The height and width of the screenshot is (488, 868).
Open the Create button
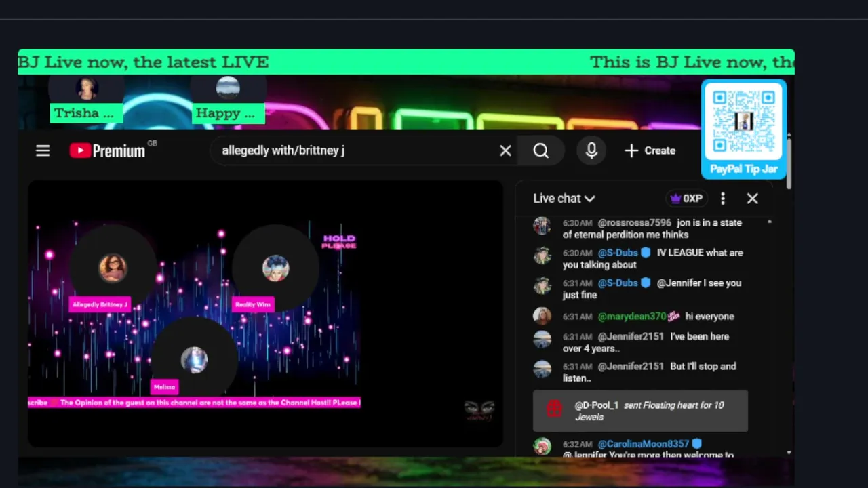click(650, 150)
